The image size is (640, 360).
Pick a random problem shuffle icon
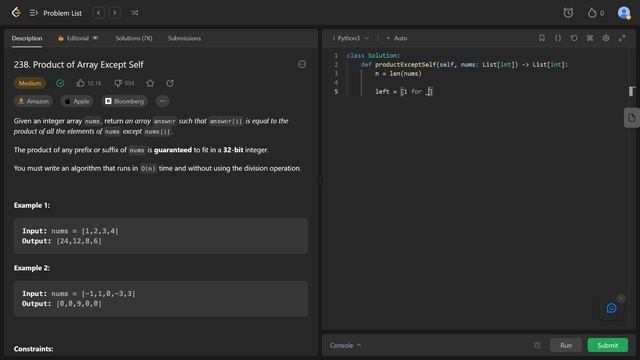click(x=134, y=13)
